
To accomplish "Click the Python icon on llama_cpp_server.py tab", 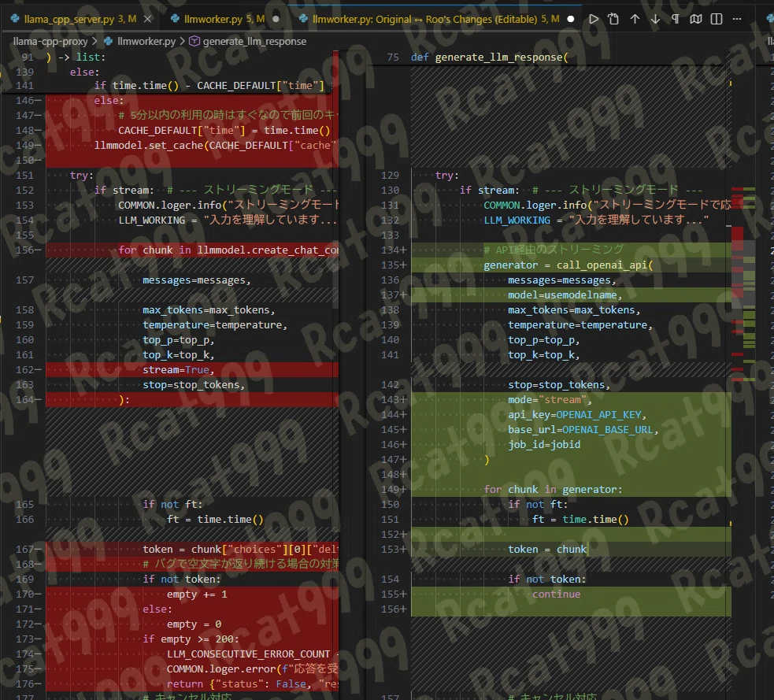I will 15,19.
